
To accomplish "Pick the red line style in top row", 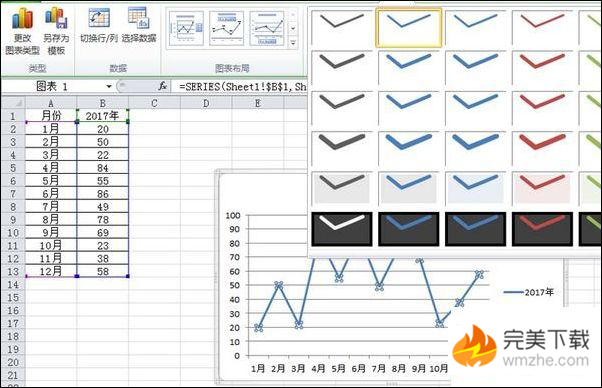I will (x=542, y=28).
